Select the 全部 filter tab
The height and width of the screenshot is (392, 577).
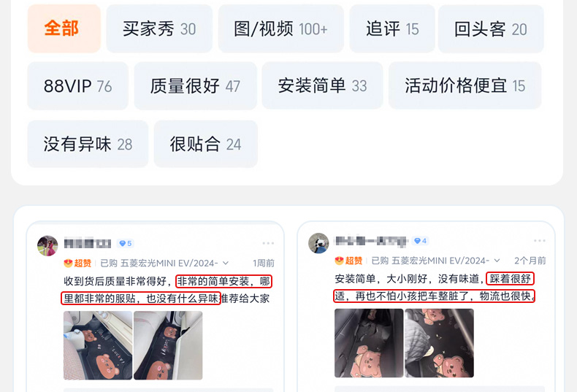coord(64,28)
